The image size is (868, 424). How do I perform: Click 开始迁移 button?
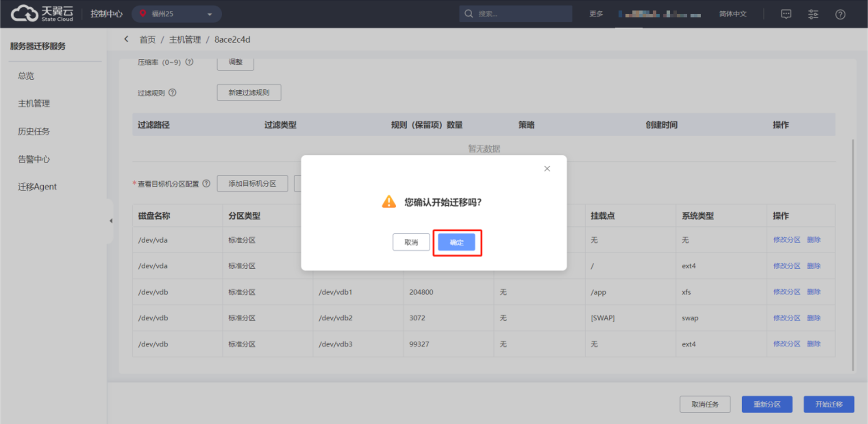click(829, 404)
